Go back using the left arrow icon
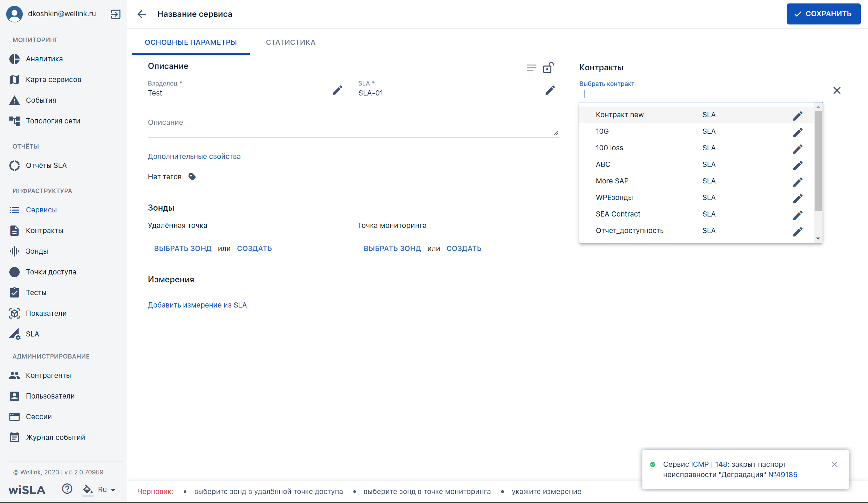Screen dimensions: 868x503 click(x=142, y=14)
